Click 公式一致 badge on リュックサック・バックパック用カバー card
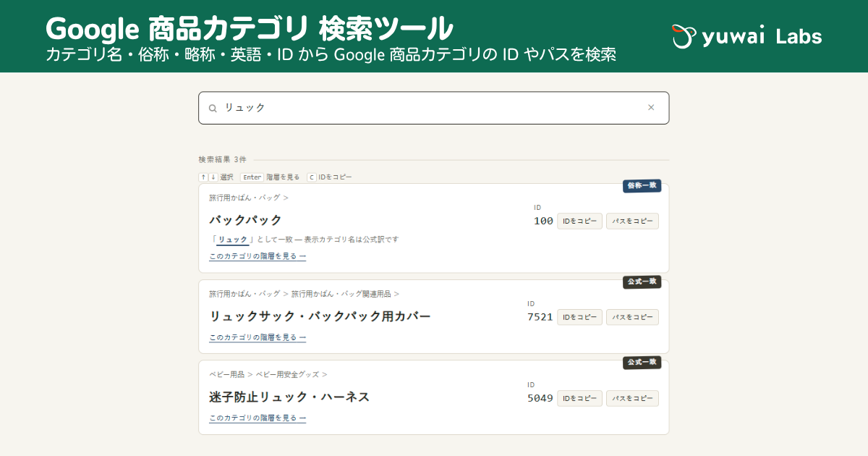 click(642, 282)
